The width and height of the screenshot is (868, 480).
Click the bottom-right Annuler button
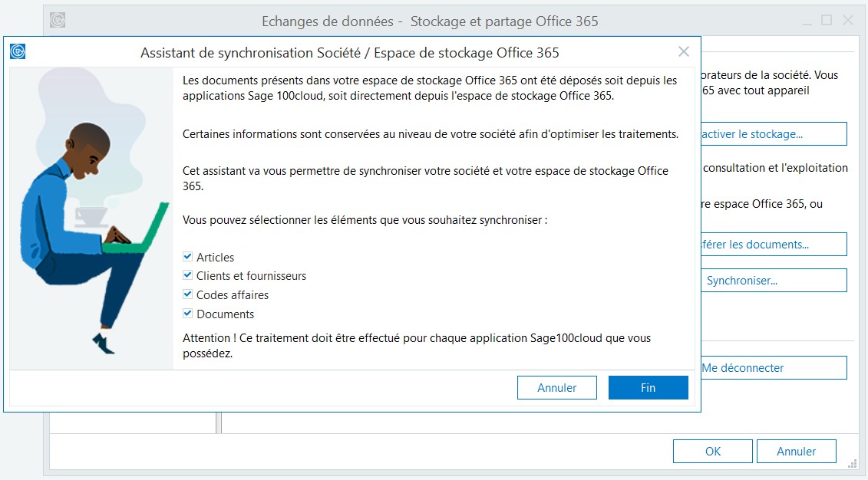coord(797,451)
